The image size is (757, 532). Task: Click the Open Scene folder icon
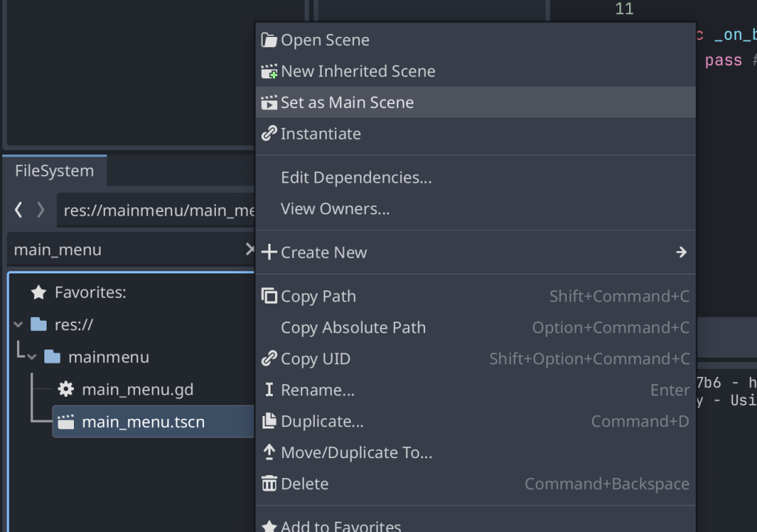(269, 40)
